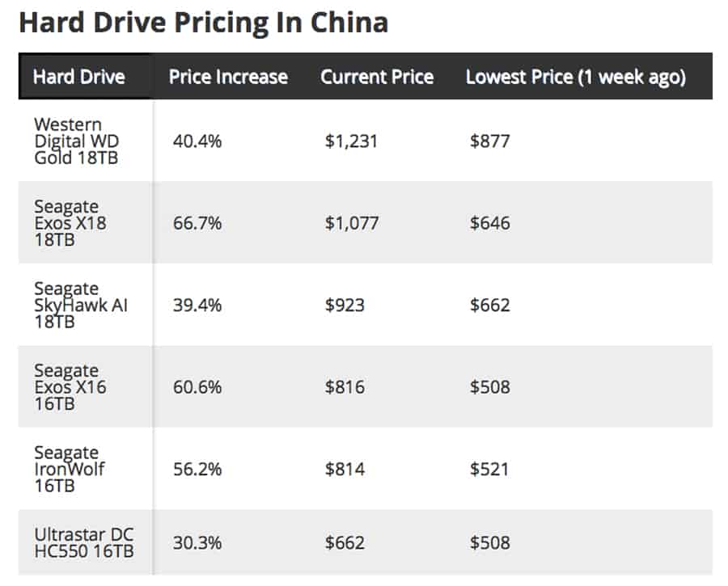Click the 66.7% price increase value
Screen dimensions: 728x586
click(x=197, y=223)
